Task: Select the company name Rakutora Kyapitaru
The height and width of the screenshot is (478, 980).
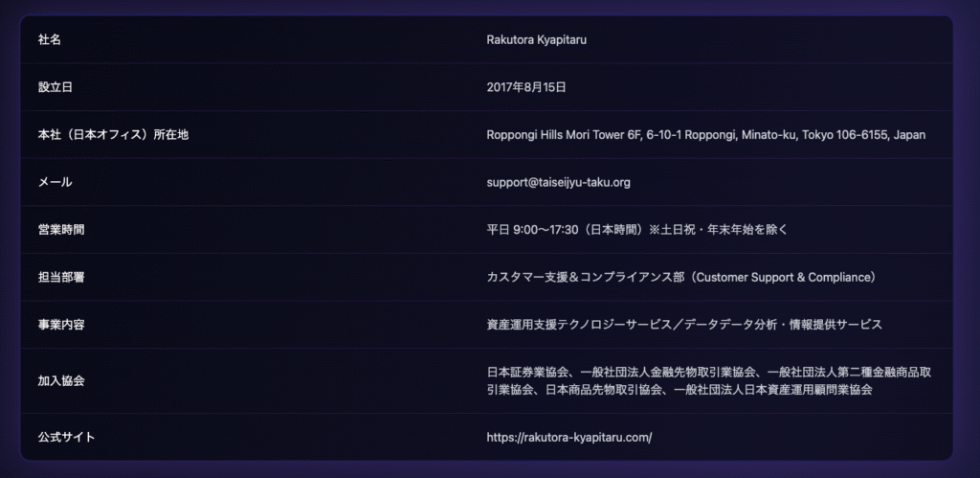Action: coord(536,39)
